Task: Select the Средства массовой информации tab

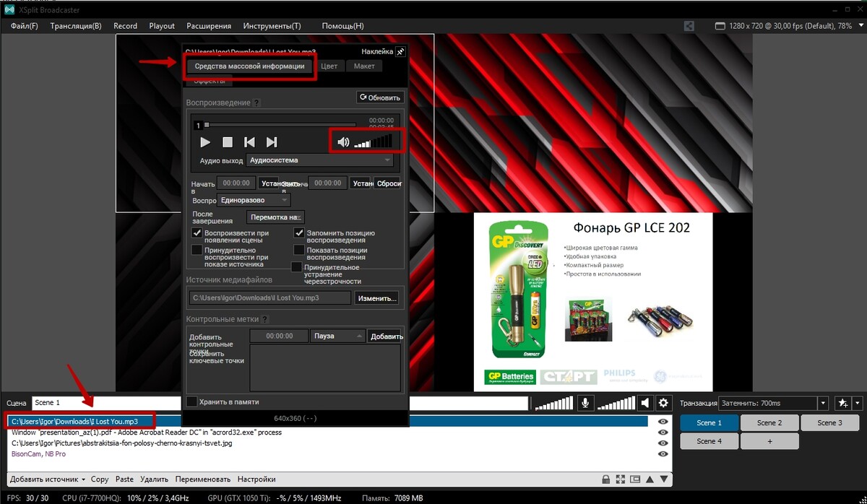Action: (249, 66)
